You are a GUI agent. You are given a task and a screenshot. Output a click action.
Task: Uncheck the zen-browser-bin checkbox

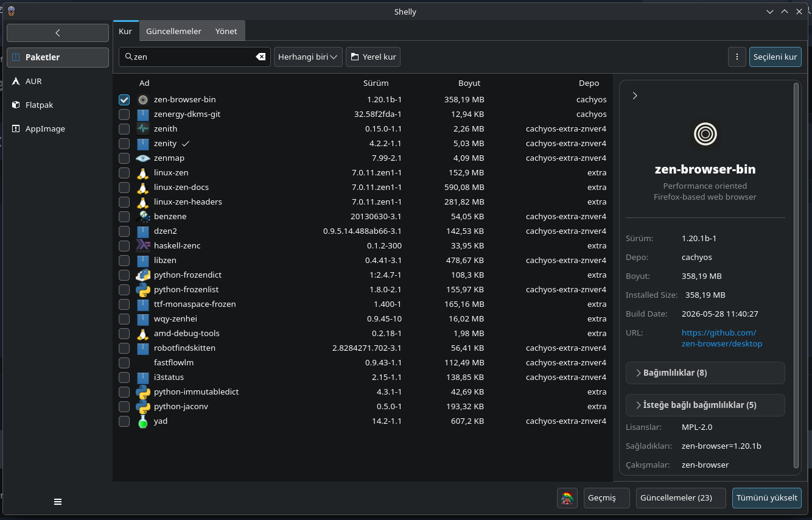pos(124,100)
